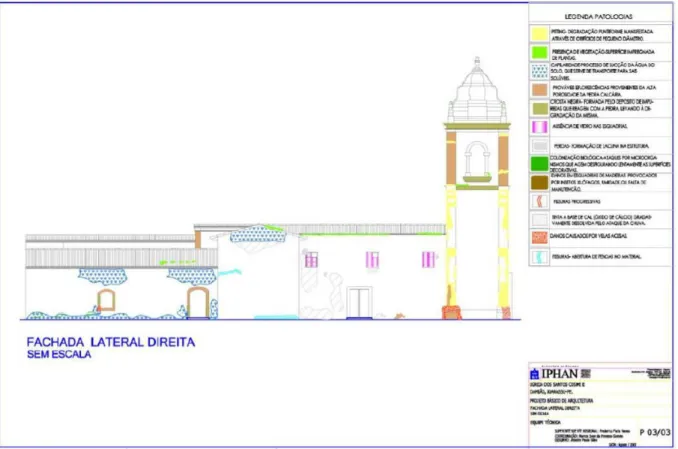Click the blue dotted capillarity legend swatch

click(539, 71)
